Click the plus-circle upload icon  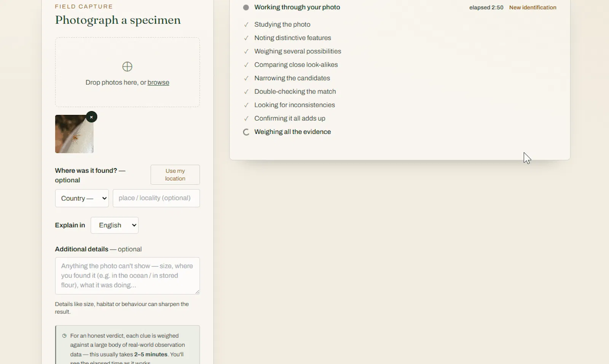tap(127, 67)
